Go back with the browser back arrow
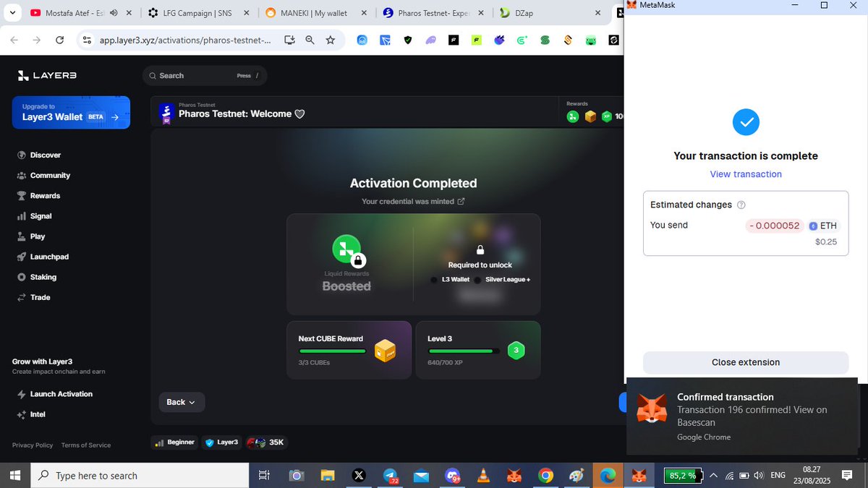The height and width of the screenshot is (488, 868). tap(14, 40)
